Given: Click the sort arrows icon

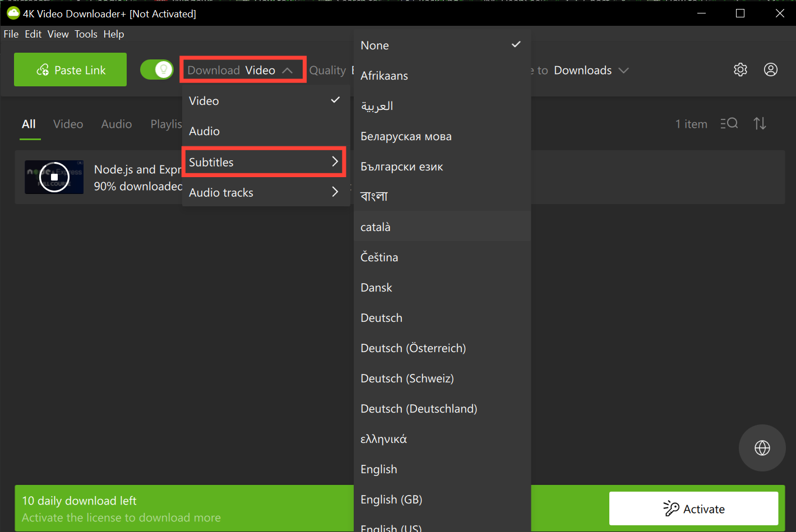Looking at the screenshot, I should [760, 123].
